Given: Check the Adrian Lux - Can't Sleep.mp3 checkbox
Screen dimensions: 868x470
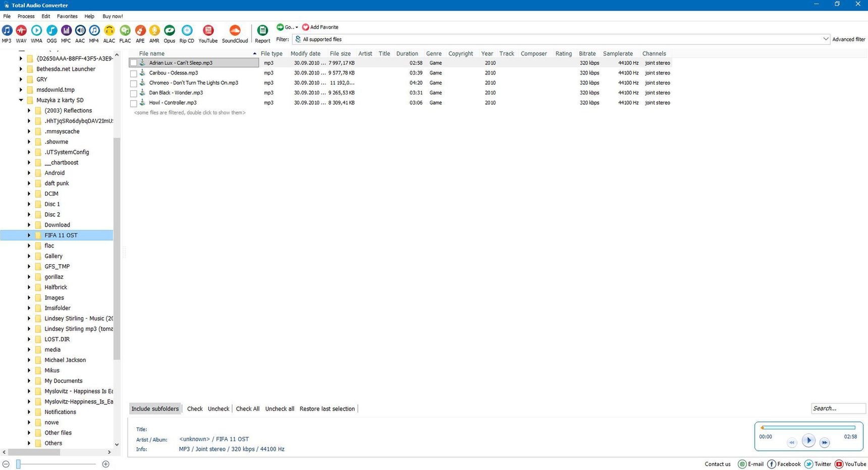Looking at the screenshot, I should tap(134, 63).
